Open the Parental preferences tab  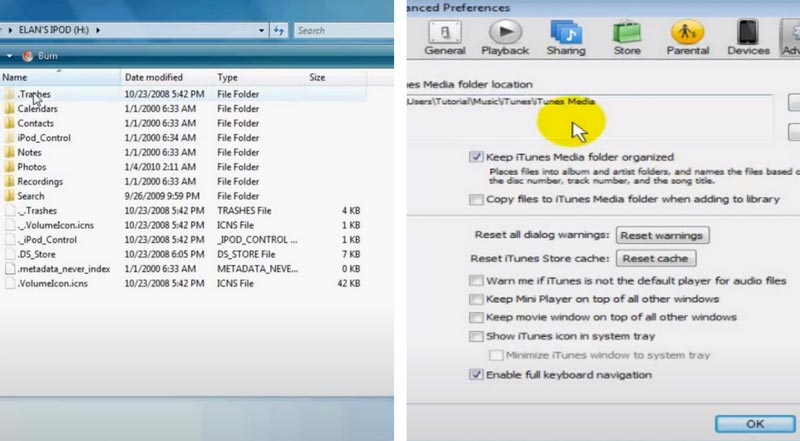pyautogui.click(x=688, y=38)
